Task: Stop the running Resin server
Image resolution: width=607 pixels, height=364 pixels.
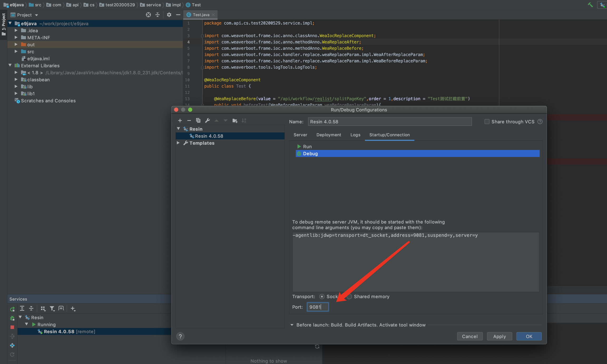Action: pos(12,327)
